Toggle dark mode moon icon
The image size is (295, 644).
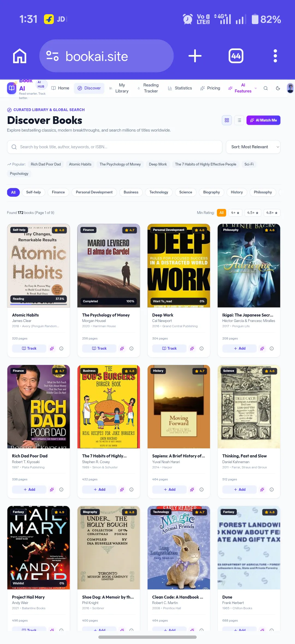pos(278,88)
